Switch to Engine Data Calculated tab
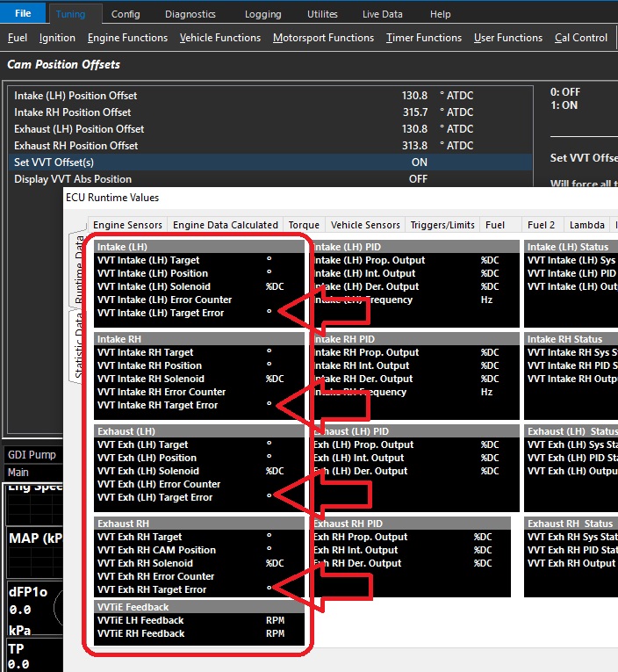618x672 pixels. pos(226,225)
